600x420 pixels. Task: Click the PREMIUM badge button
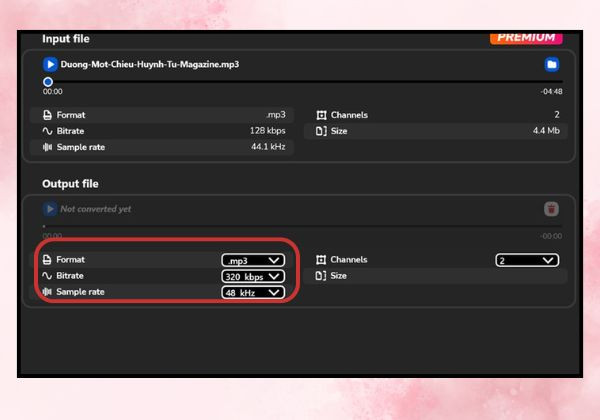pos(526,37)
